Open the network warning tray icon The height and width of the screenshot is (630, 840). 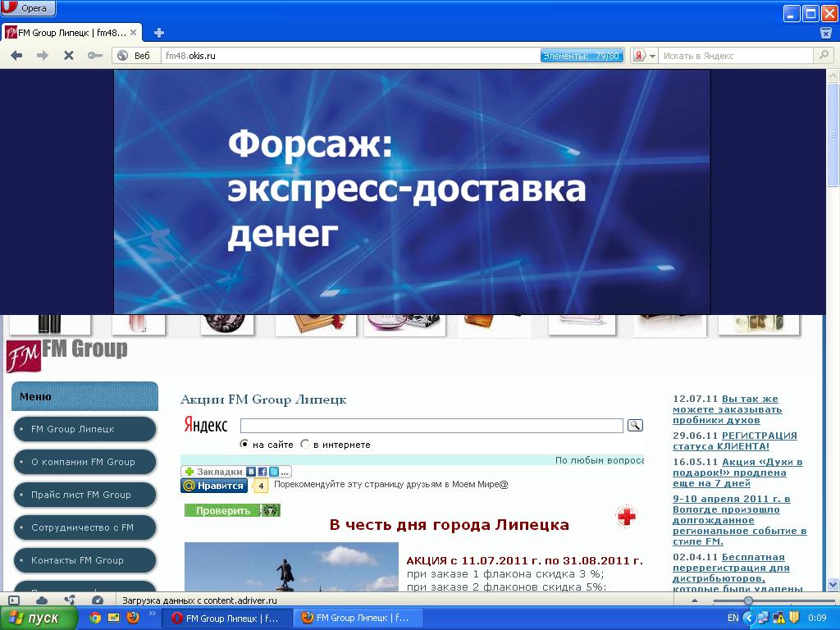tap(778, 618)
